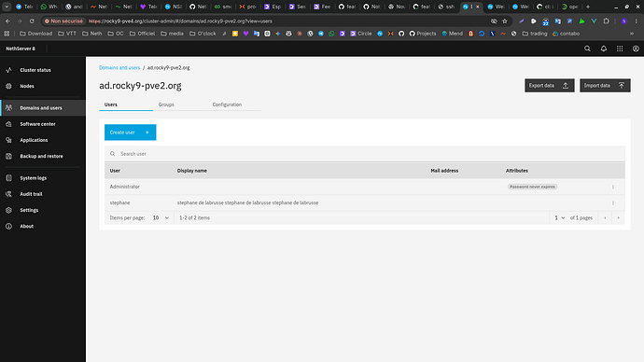
Task: Click the Password never expires tag
Action: point(532,187)
